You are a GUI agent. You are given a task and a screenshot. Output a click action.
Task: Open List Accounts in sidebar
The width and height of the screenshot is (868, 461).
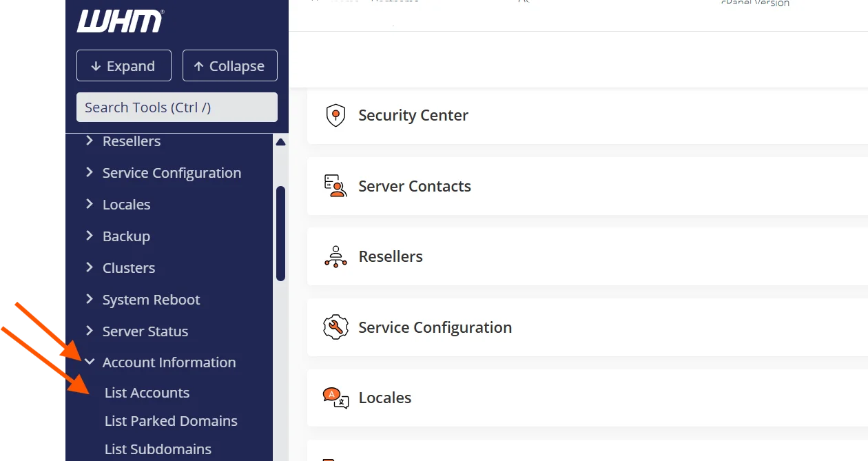(147, 393)
